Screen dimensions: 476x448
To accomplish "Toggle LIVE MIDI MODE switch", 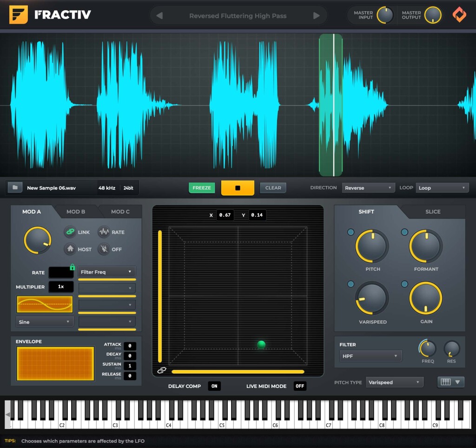I will coord(300,386).
